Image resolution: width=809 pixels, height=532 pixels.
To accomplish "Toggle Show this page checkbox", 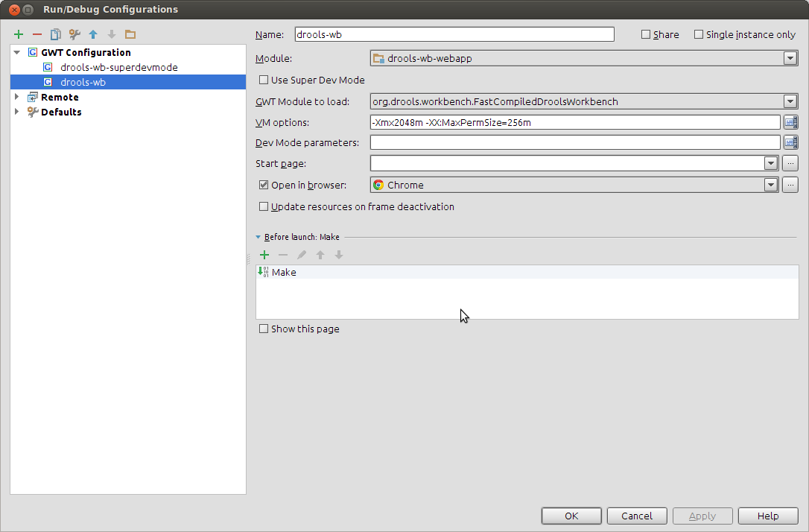I will coord(264,329).
